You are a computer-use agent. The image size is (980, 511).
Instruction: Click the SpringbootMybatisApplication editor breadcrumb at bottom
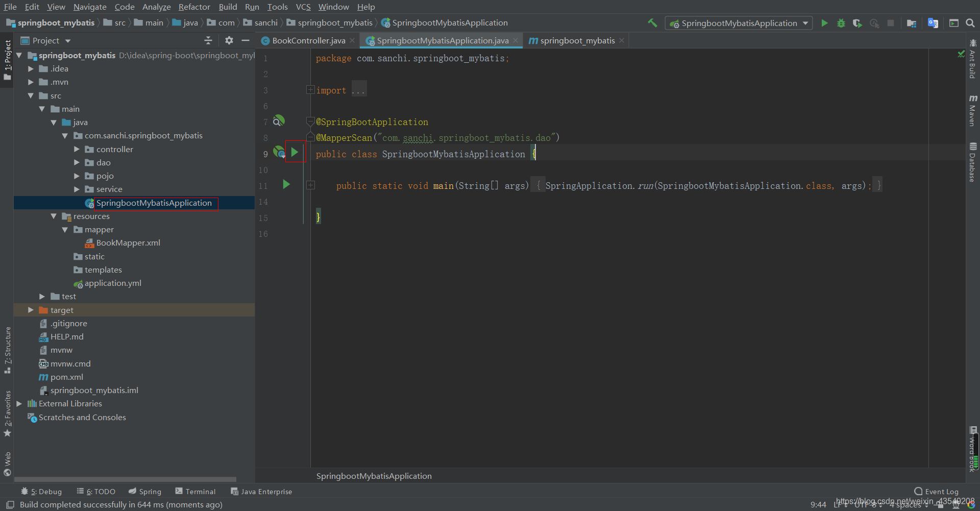pos(374,476)
